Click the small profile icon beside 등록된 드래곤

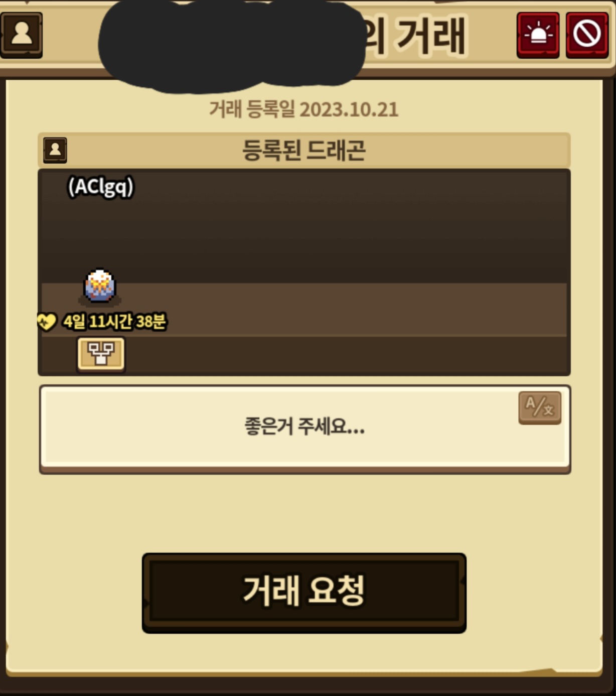point(55,150)
